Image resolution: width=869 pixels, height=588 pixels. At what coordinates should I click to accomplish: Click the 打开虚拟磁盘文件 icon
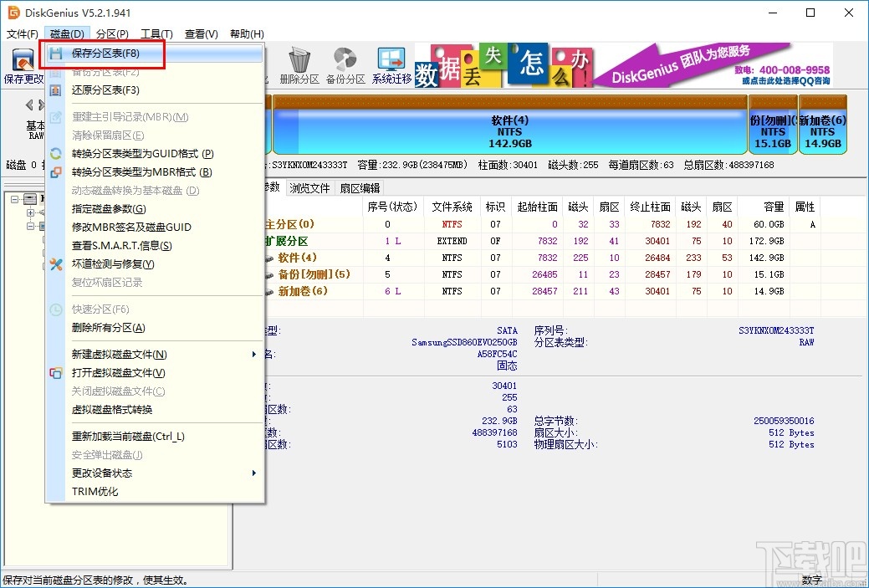[56, 373]
